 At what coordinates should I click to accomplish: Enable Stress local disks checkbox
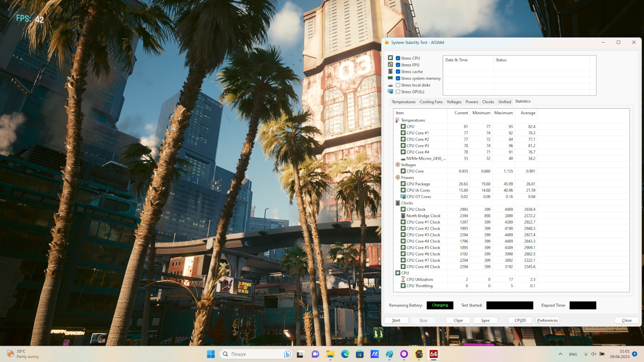(398, 85)
